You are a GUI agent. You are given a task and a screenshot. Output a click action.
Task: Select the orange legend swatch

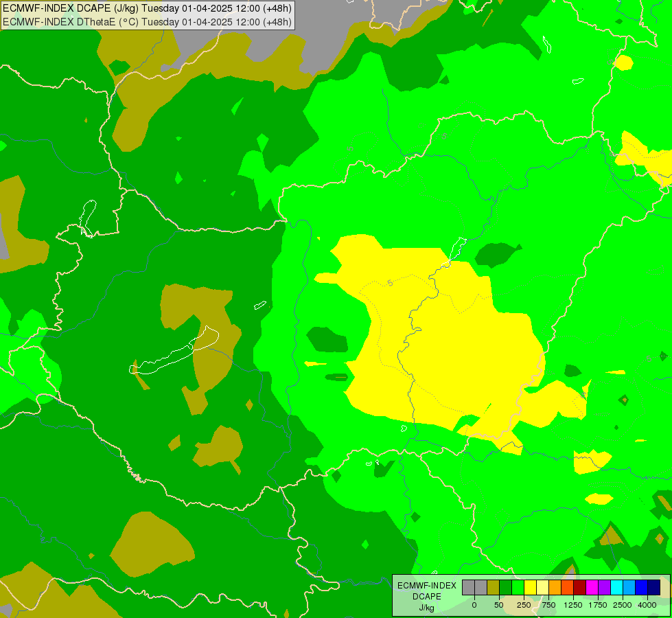[x=555, y=588]
